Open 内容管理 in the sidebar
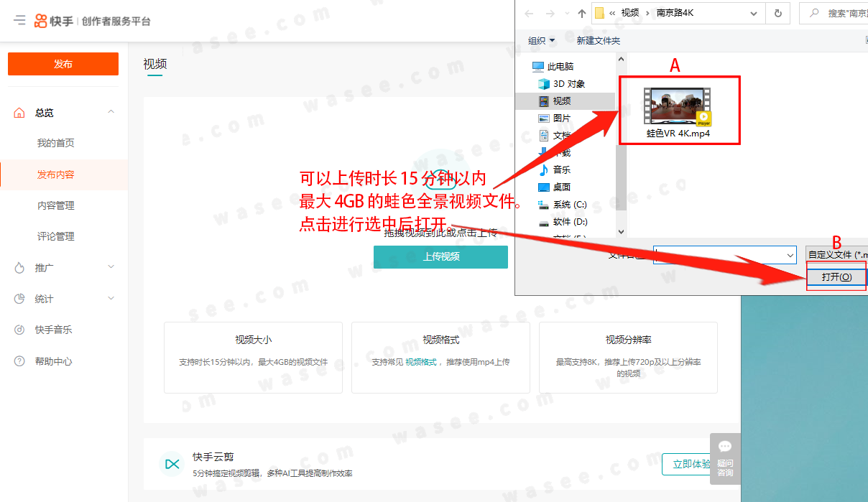 55,205
